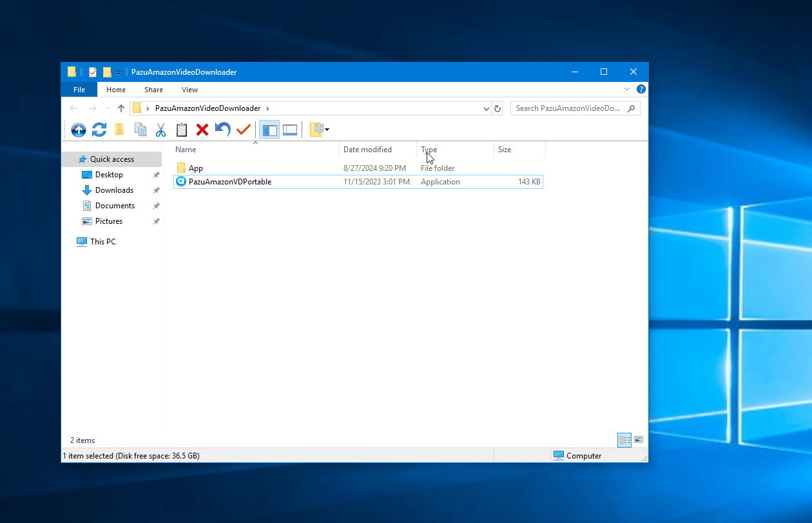This screenshot has width=812, height=523.
Task: Switch to the Share ribbon tab
Action: click(x=153, y=90)
